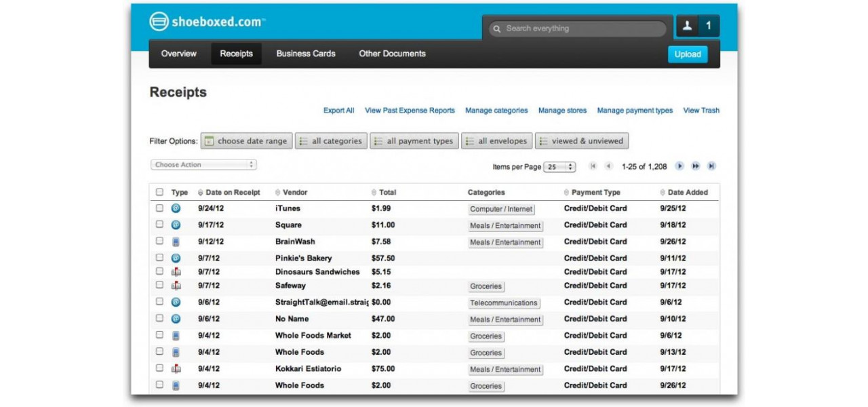Click the Export All link
Viewport: 868px width, 407px height.
(338, 111)
